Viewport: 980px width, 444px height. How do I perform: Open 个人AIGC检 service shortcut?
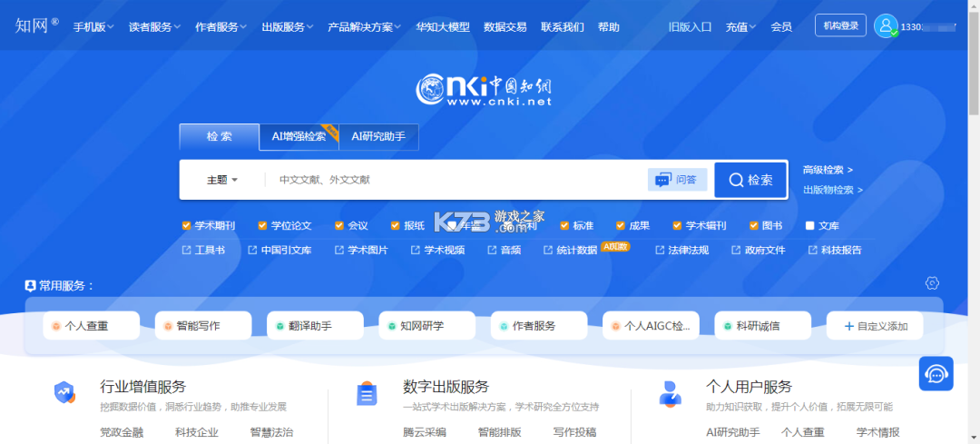pos(651,326)
